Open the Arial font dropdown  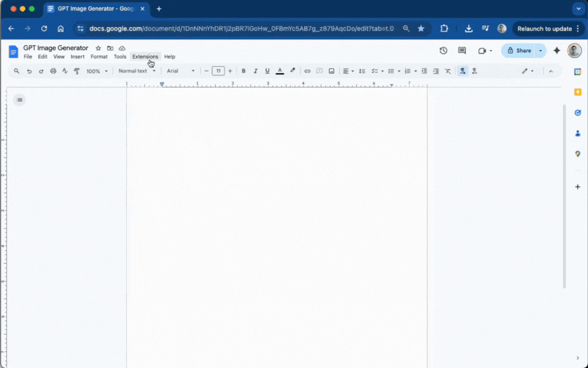pyautogui.click(x=178, y=71)
